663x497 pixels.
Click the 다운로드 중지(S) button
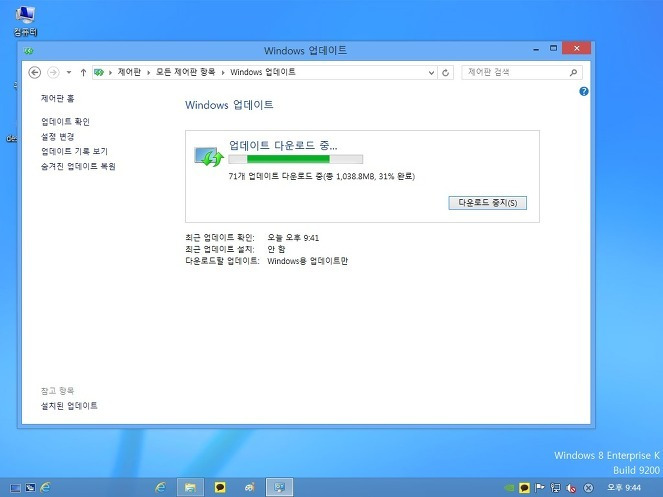(x=488, y=203)
